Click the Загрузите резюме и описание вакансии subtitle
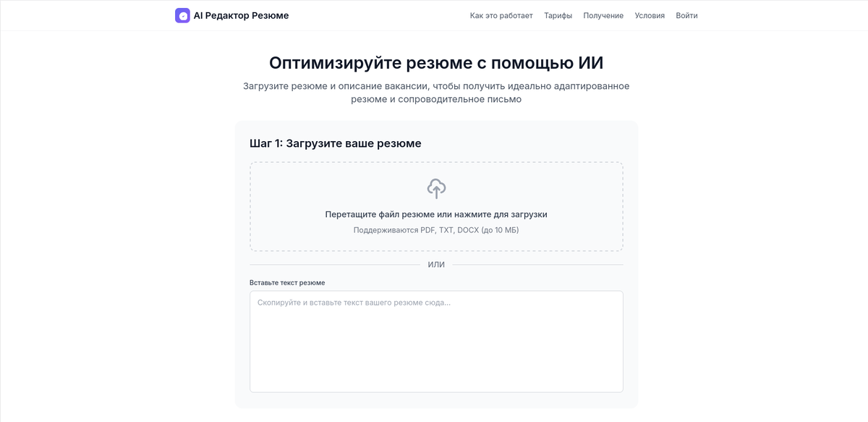Screen dimensions: 868x422 point(436,93)
